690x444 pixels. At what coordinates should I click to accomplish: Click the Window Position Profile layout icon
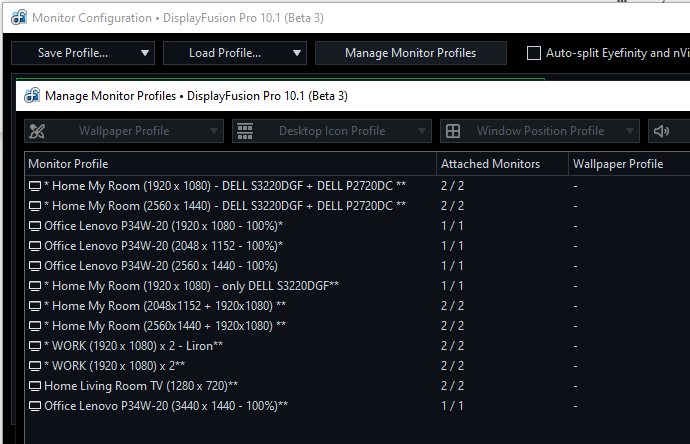pos(453,131)
